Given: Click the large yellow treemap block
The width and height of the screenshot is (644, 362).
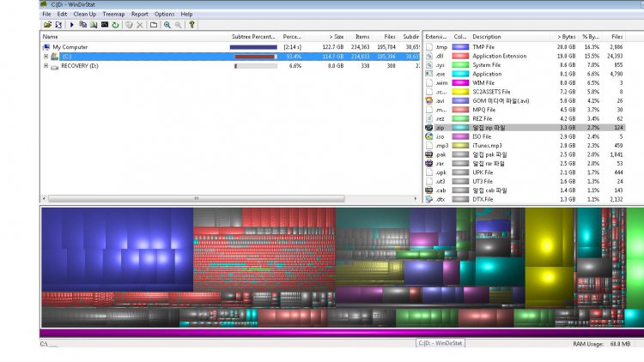Looking at the screenshot, I should [x=550, y=238].
